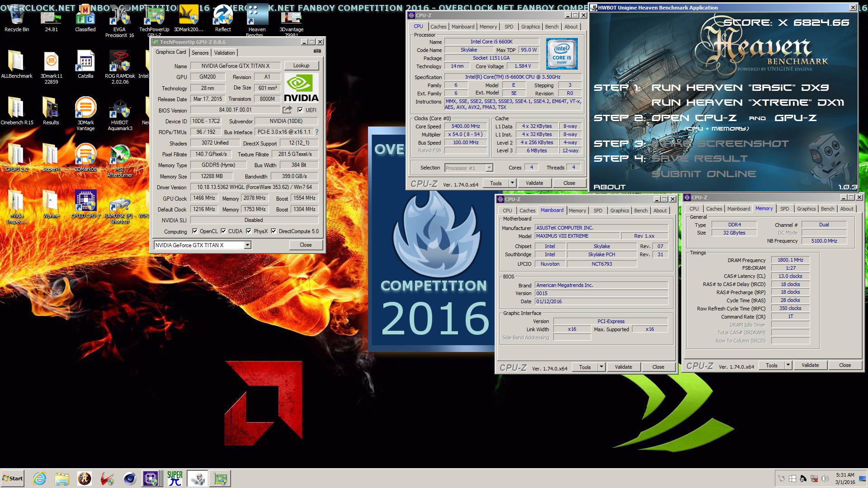Launch the Catzilla benchmark shortcut
Screen dimensions: 868x488
85,64
